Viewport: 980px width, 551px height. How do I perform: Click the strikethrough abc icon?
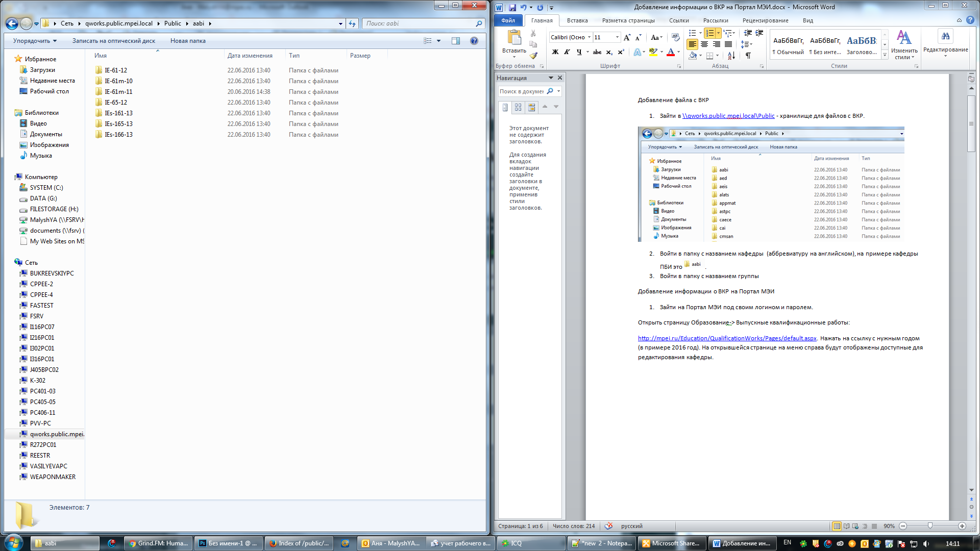point(597,52)
